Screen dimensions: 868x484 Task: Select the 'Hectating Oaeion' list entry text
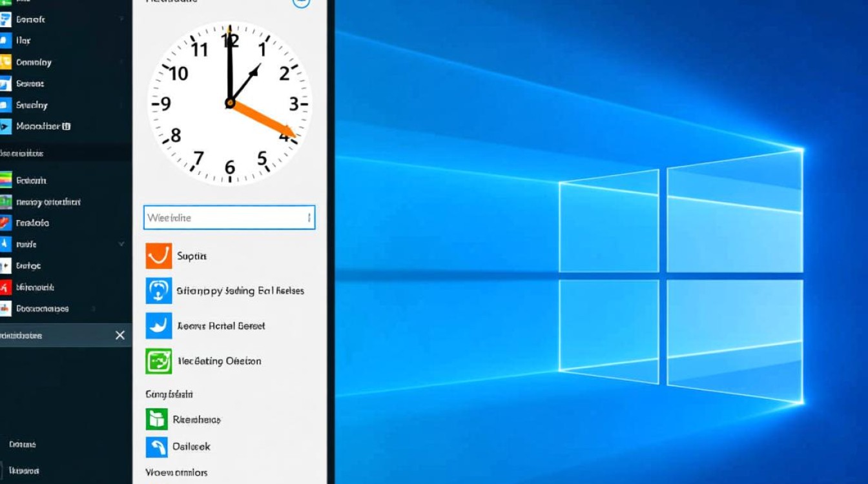point(220,361)
